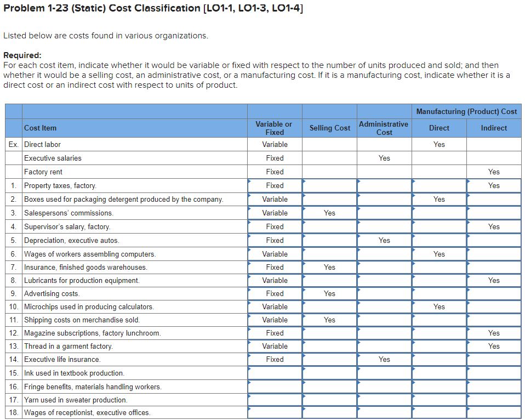The width and height of the screenshot is (525, 420).
Task: Open Direct dropdown for workers assembling computers
Action: [x=439, y=254]
